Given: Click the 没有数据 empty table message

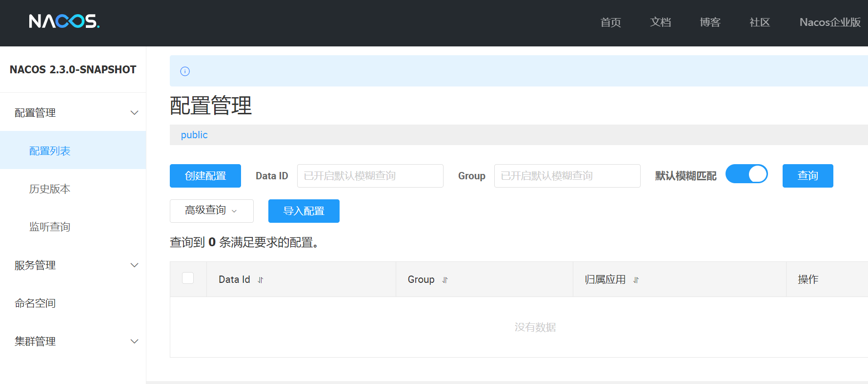Looking at the screenshot, I should (x=535, y=327).
